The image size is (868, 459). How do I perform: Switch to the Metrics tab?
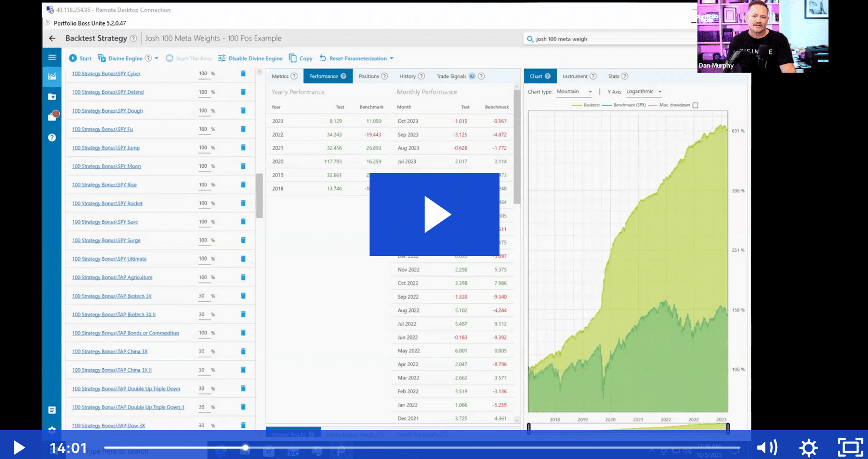pos(284,76)
